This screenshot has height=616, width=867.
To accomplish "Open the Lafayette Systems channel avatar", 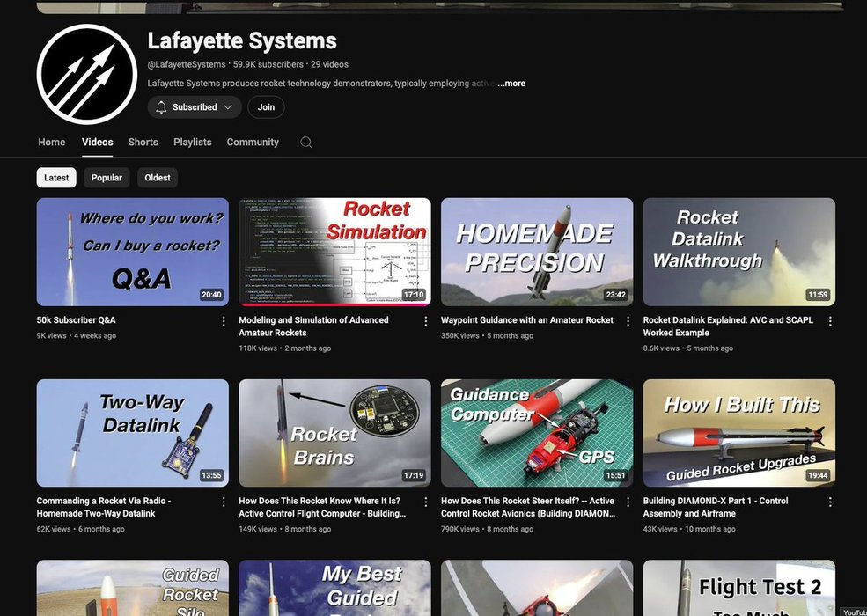I will click(x=87, y=74).
